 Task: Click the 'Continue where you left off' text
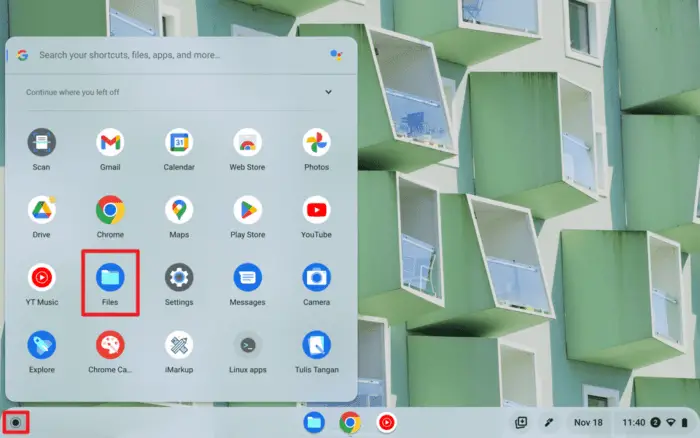point(72,92)
